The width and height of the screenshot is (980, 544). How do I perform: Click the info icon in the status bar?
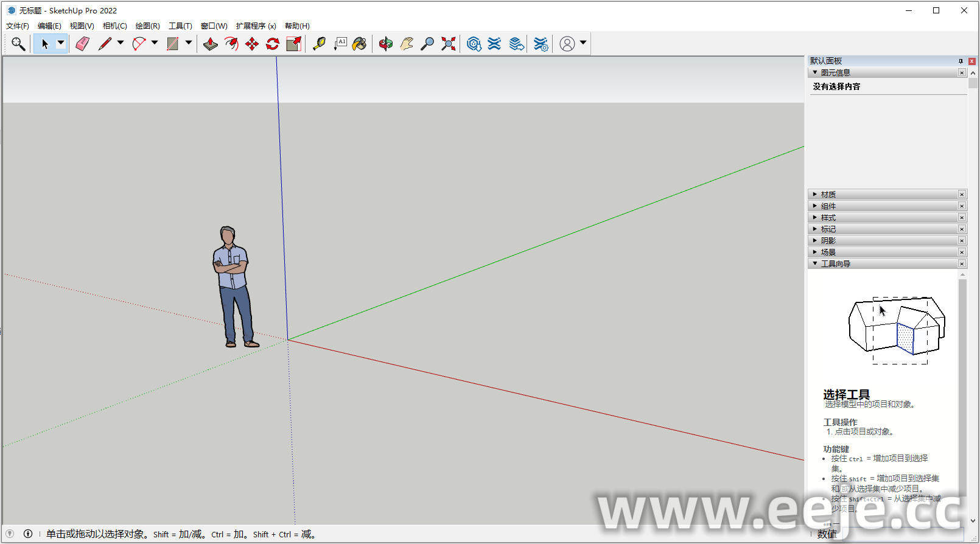(x=28, y=534)
